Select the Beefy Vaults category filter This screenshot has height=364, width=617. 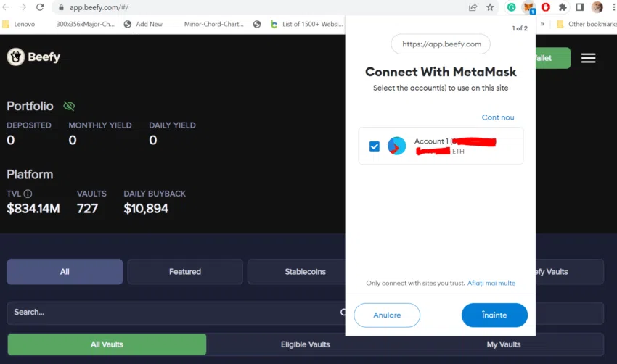point(569,272)
